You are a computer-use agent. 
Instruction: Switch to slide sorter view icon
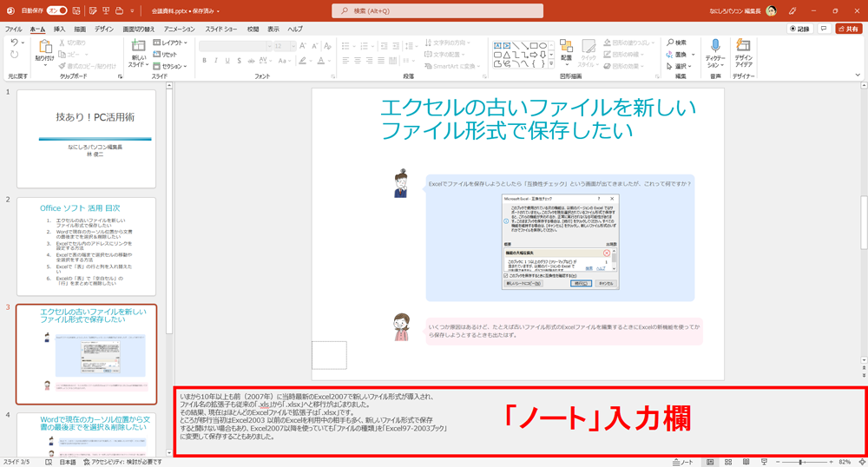pos(728,462)
